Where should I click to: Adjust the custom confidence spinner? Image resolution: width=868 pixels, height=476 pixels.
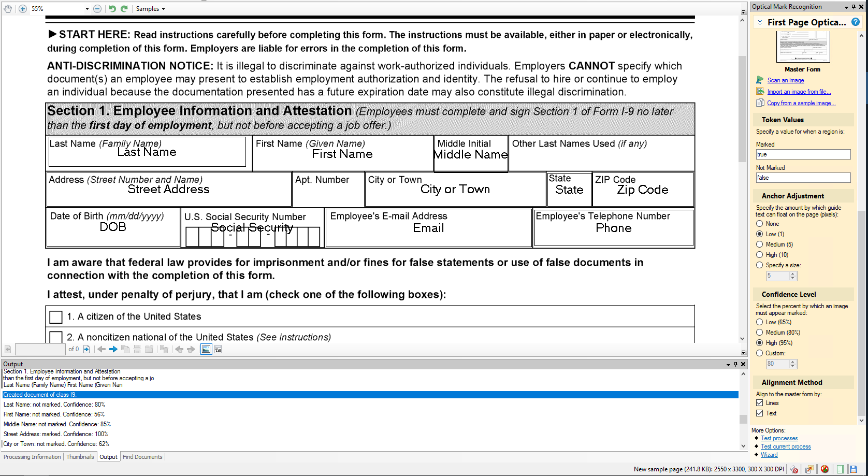tap(793, 364)
